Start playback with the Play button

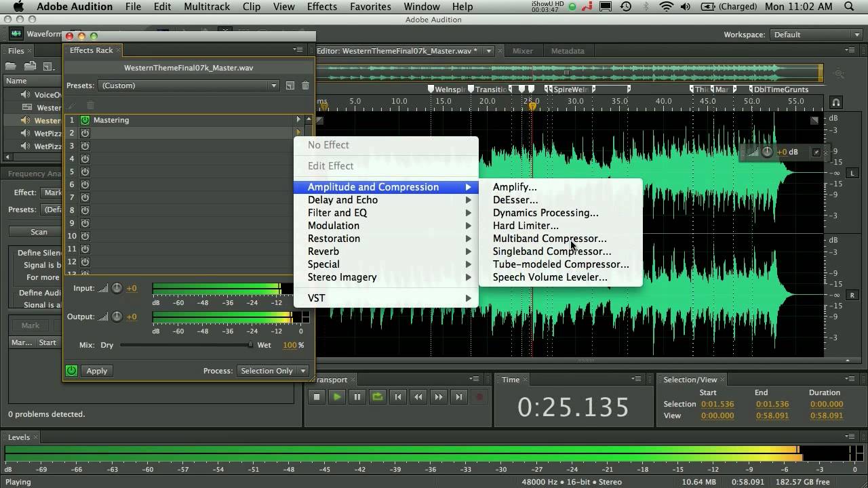click(x=337, y=397)
